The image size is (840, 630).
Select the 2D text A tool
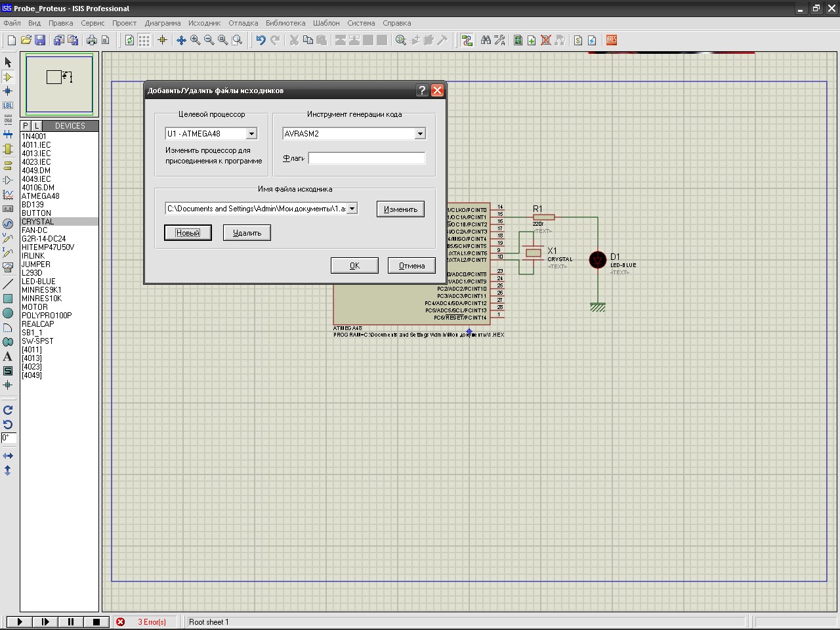coord(8,356)
